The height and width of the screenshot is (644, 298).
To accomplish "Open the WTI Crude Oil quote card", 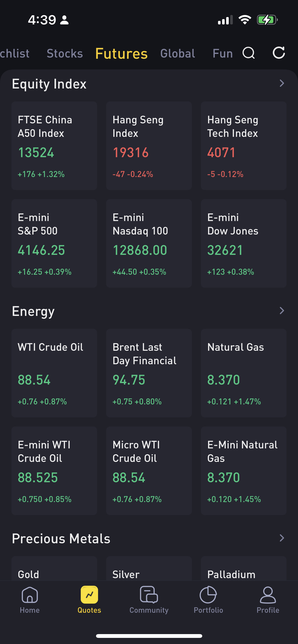I will pos(54,373).
